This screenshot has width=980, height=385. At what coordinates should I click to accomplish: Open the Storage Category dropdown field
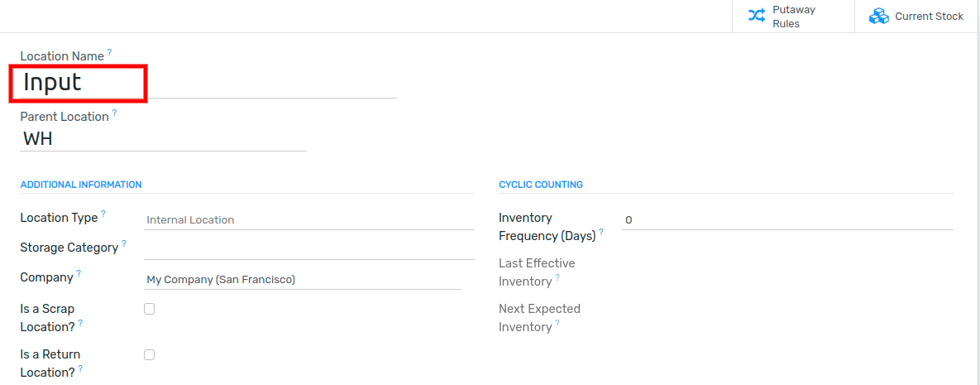coord(308,249)
